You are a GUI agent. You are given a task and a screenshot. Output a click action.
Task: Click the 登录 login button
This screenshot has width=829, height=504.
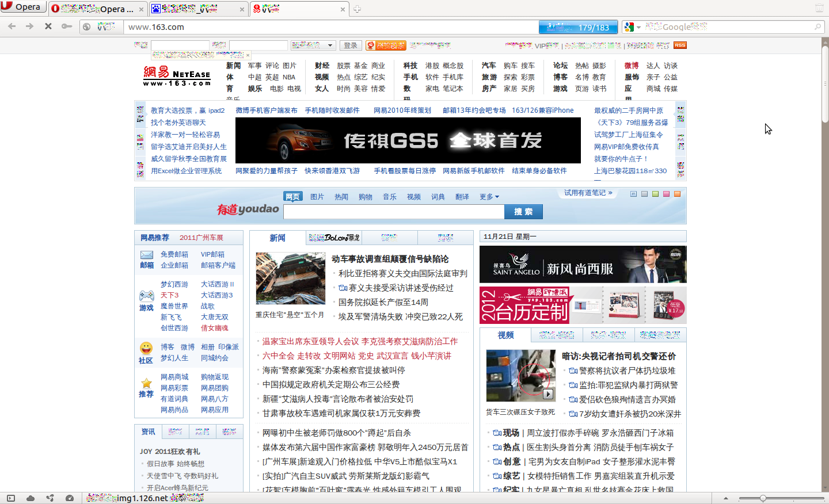pyautogui.click(x=351, y=45)
